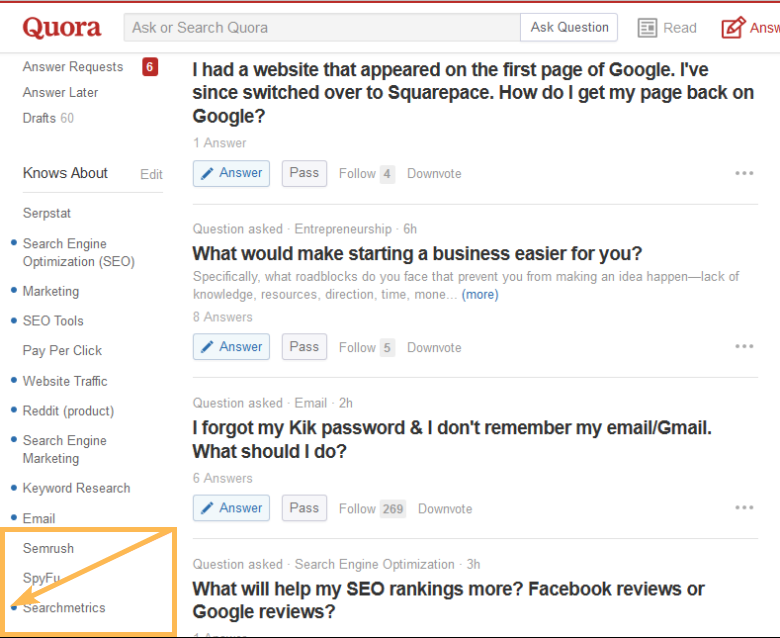Select the Reddit (product) topic
This screenshot has width=780, height=638.
68,411
